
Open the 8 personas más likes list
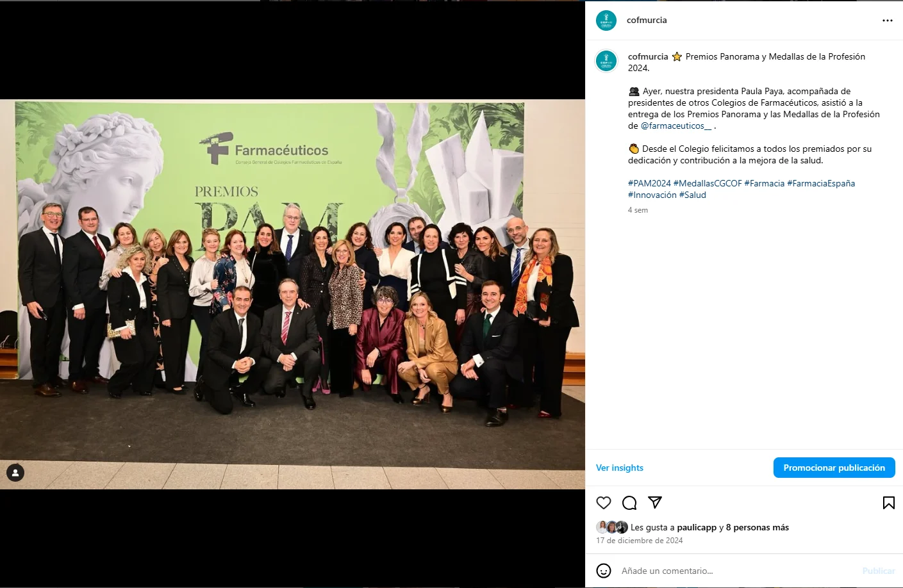[x=758, y=527]
